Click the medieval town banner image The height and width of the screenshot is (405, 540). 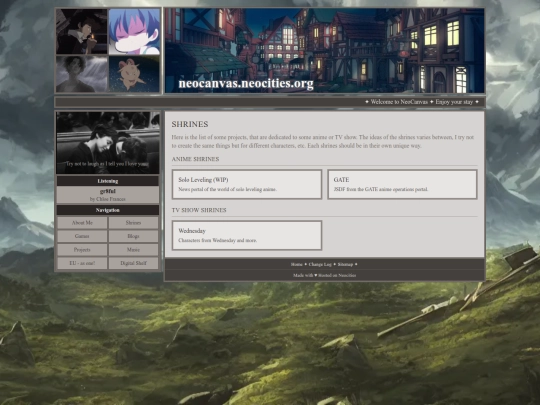pyautogui.click(x=324, y=51)
